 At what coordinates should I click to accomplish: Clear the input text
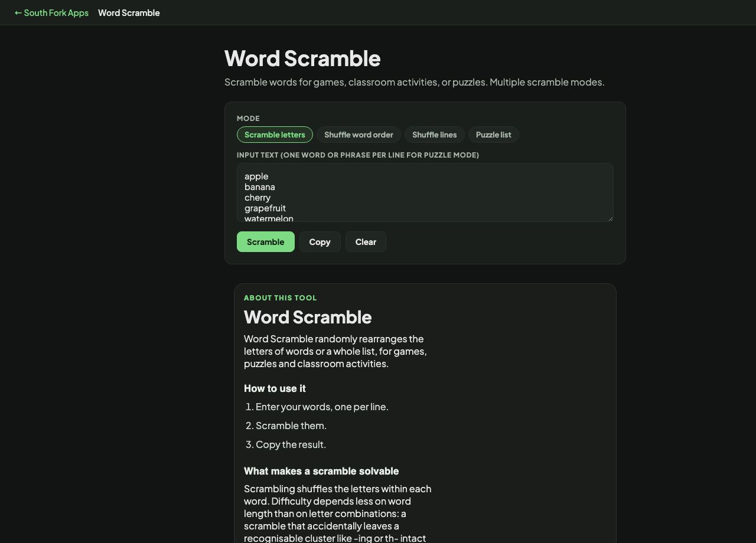pyautogui.click(x=366, y=242)
